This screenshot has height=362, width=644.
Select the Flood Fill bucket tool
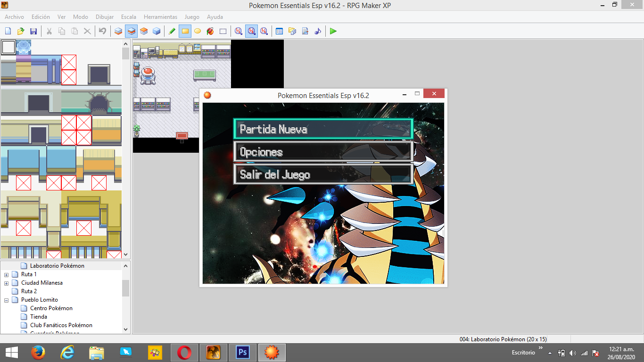point(210,31)
